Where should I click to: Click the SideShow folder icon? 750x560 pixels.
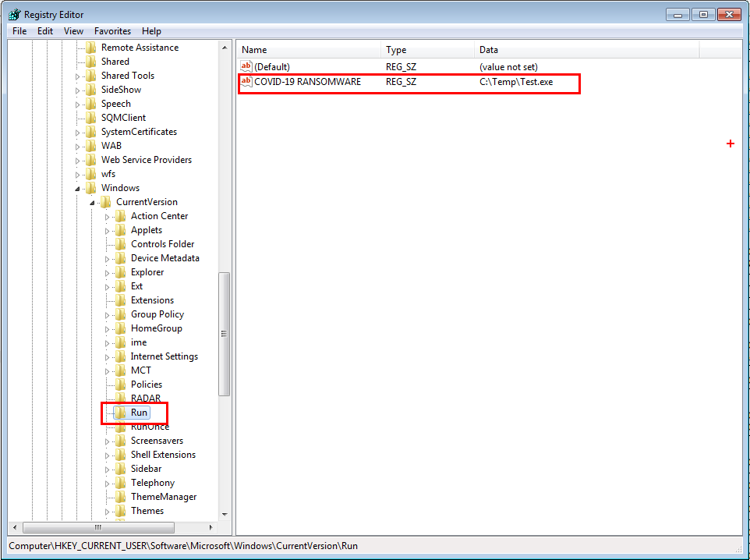coord(91,90)
